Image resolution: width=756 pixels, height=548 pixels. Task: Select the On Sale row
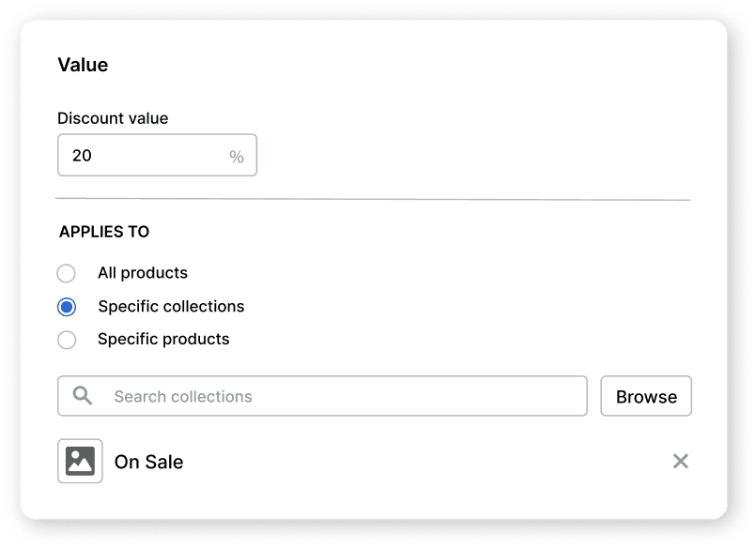376,461
